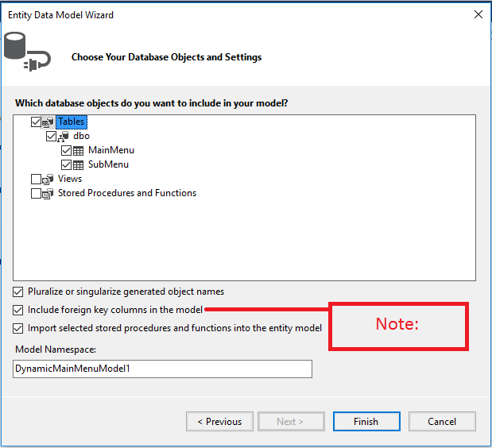Click the database plug wizard icon

(x=26, y=52)
